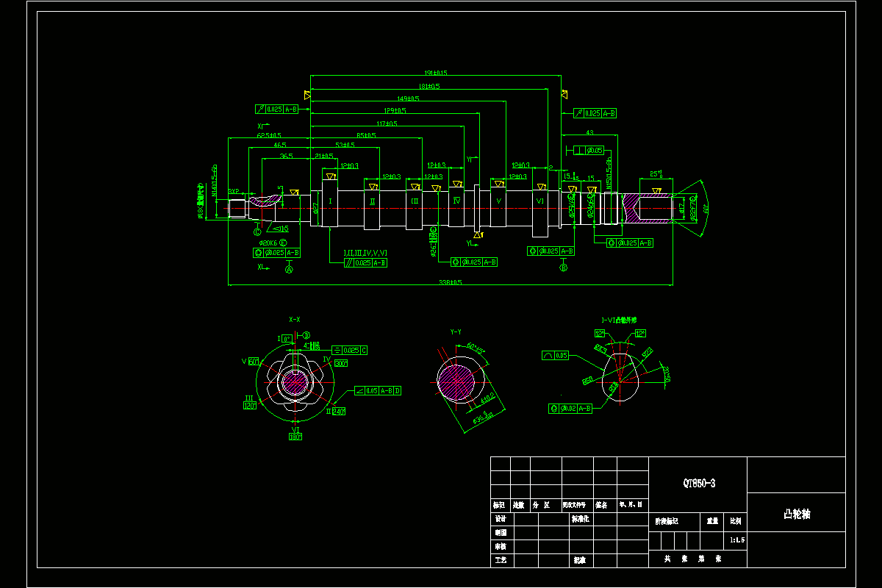Click cam label V on the shaft

coord(499,201)
